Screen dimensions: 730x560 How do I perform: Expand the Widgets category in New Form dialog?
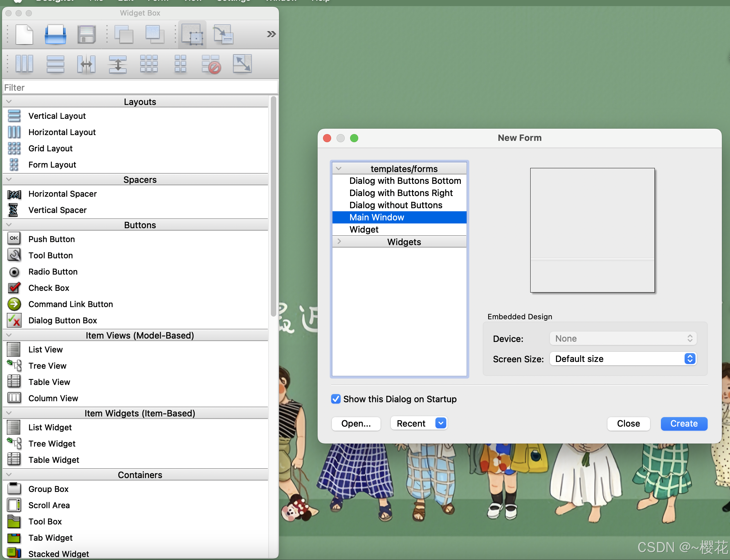[339, 241]
